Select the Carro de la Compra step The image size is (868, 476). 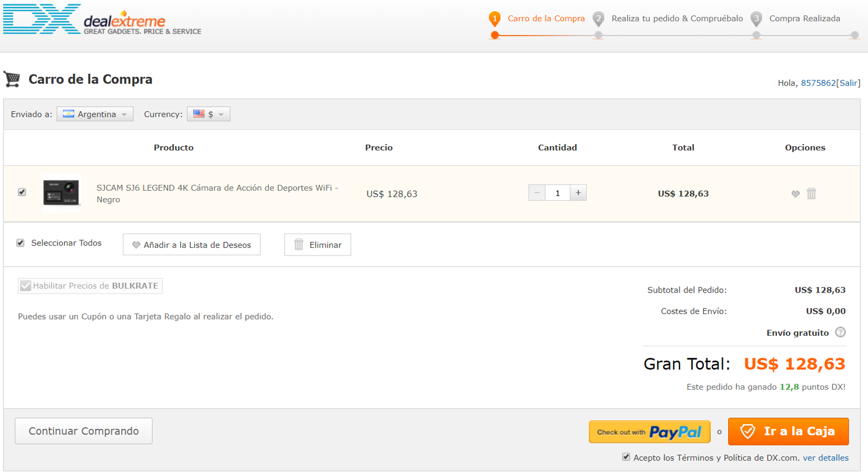coord(546,18)
